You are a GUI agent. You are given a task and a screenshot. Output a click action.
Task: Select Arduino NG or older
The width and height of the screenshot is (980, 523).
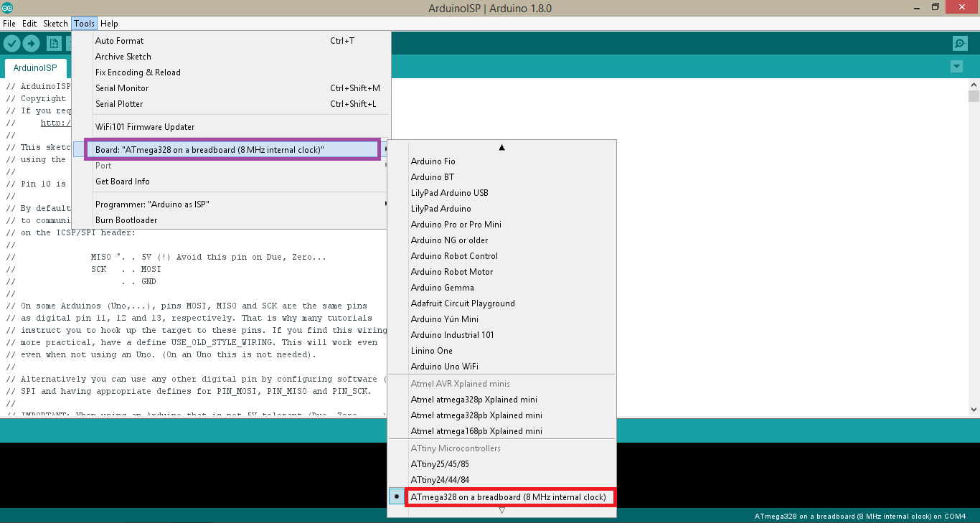pyautogui.click(x=501, y=240)
